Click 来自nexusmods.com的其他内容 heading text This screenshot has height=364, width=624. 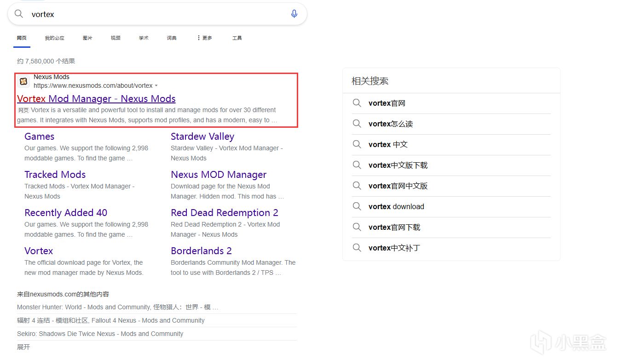[63, 294]
